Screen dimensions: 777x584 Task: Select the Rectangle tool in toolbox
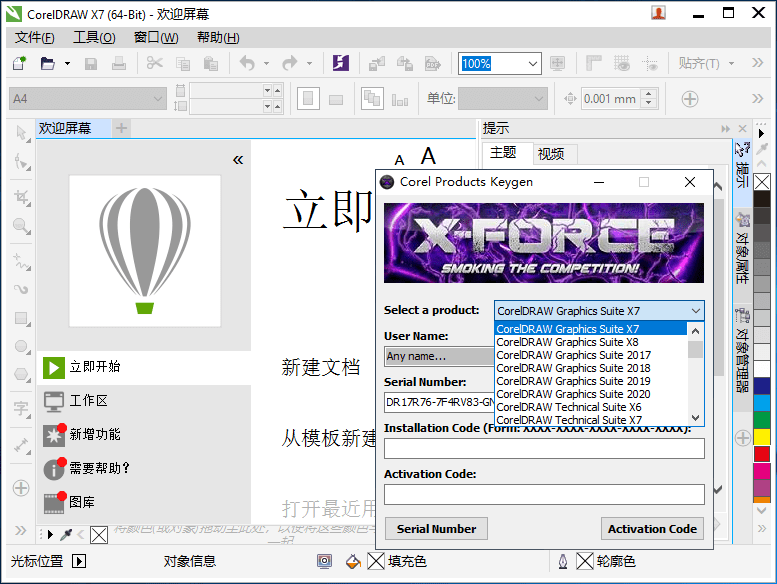click(x=21, y=318)
